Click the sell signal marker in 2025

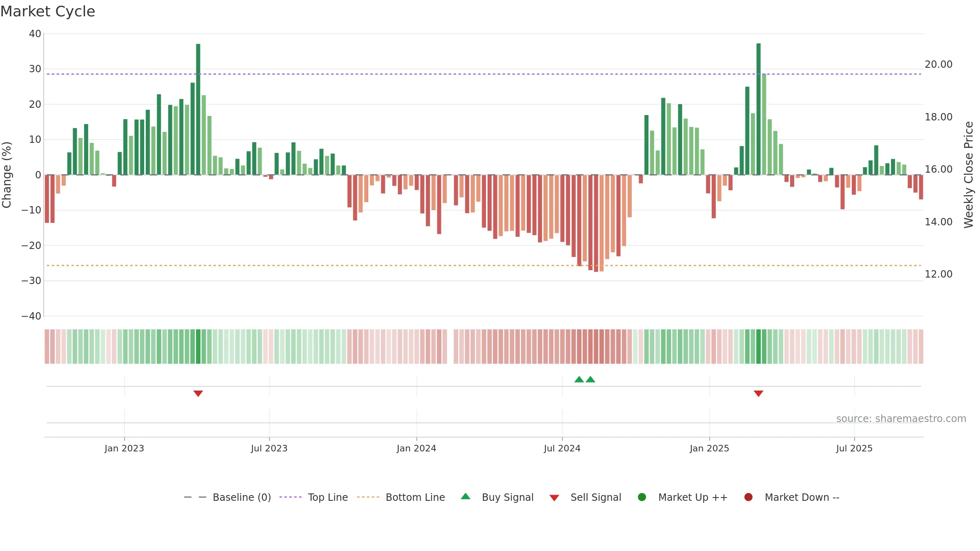click(759, 393)
